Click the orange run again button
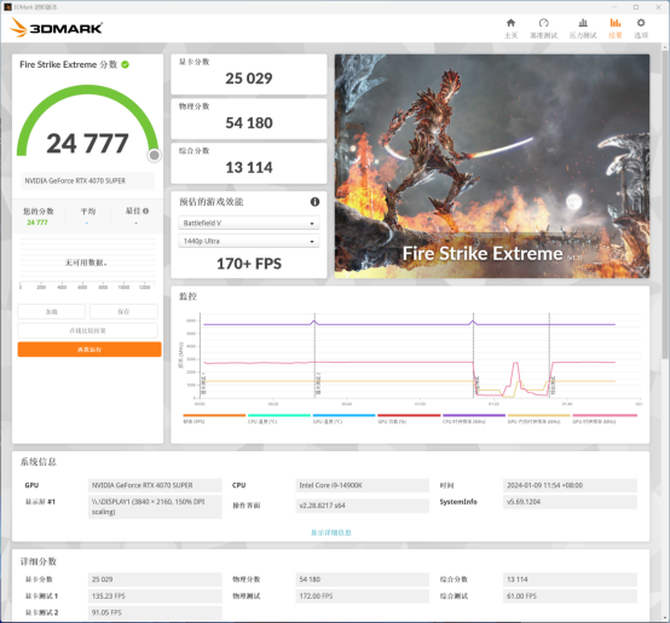This screenshot has width=670, height=623. pos(89,349)
